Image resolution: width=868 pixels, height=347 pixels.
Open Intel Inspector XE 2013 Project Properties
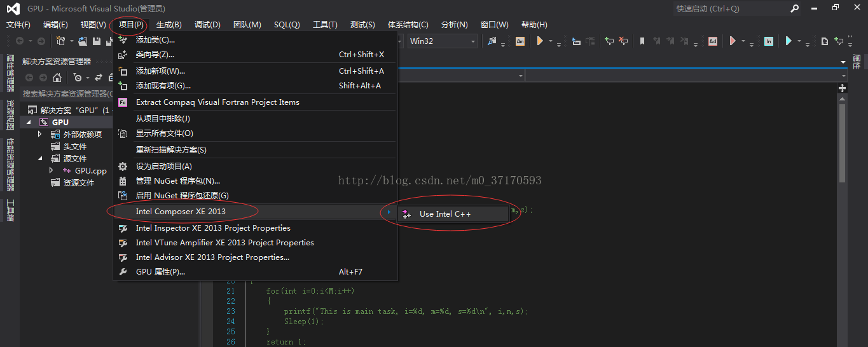point(255,228)
